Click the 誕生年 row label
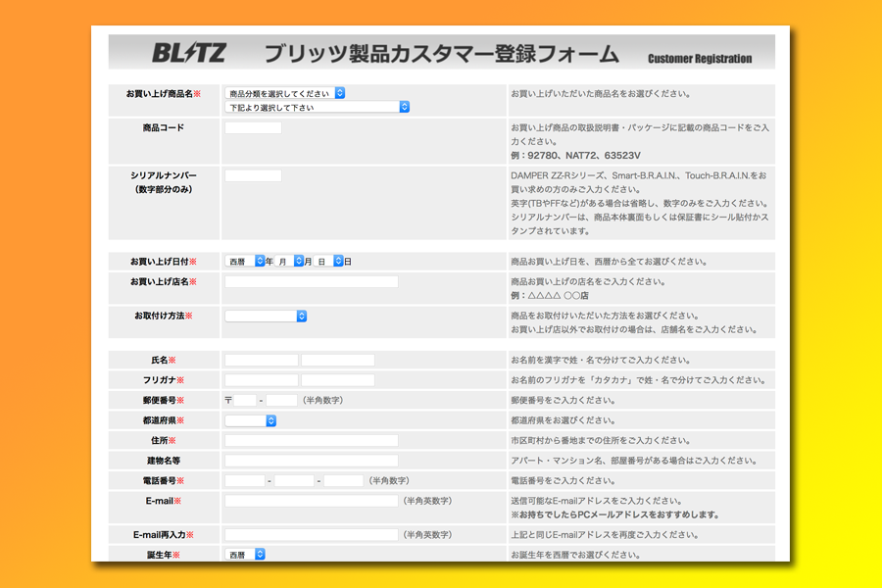 pos(164,555)
